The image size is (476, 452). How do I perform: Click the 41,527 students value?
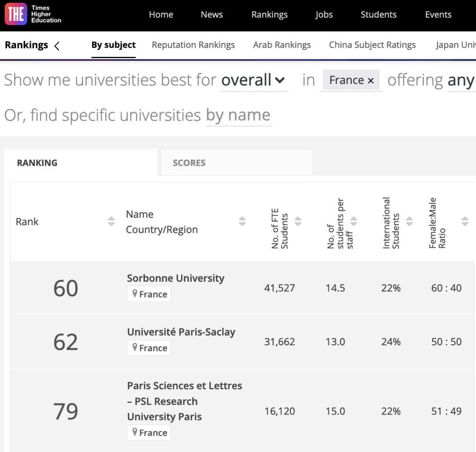[x=279, y=288]
